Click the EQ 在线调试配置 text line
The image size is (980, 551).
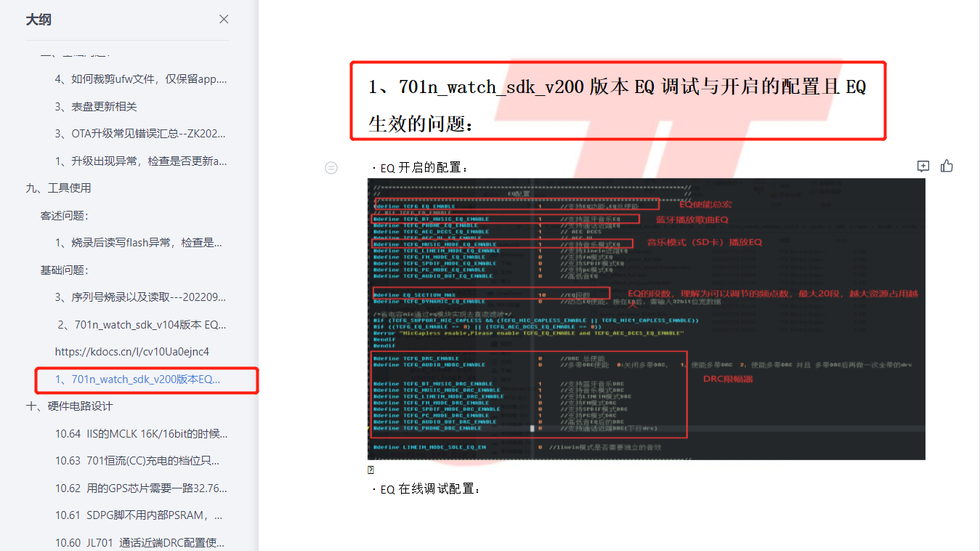click(426, 489)
